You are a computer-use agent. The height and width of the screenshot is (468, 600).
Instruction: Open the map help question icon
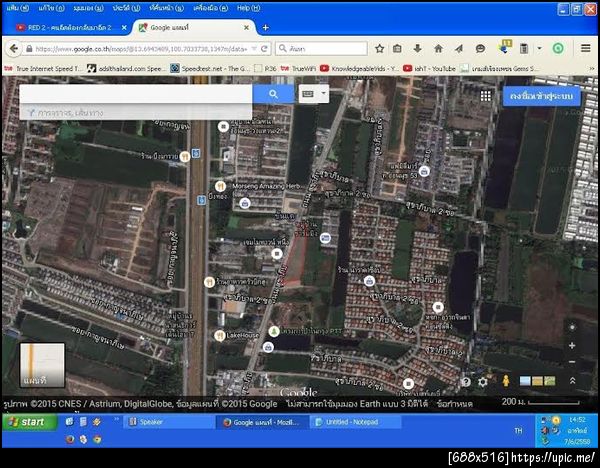[466, 382]
